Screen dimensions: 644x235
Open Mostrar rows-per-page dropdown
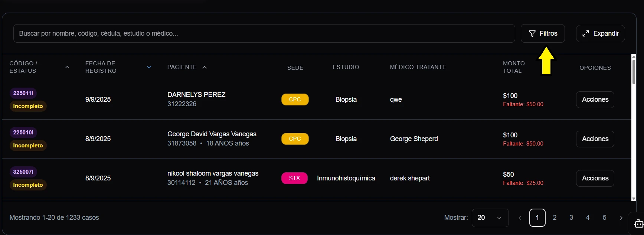(x=490, y=218)
